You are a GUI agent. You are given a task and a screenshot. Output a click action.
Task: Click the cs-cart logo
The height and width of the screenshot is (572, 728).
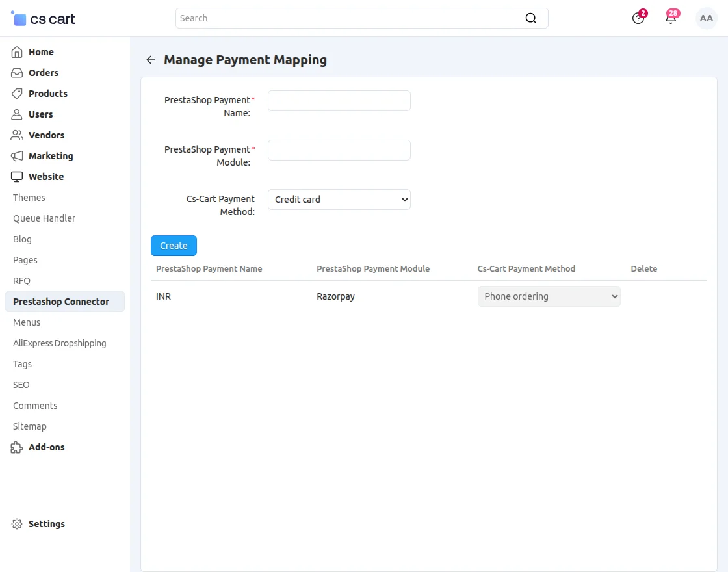click(x=42, y=18)
